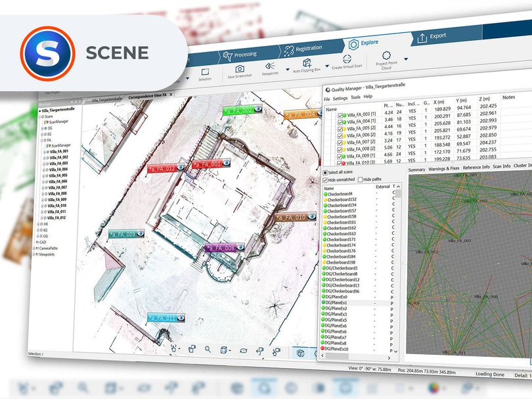Screen dimensions: 532x399
Task: Toggle visibility eye on a_FA_002 label
Action: (x=258, y=108)
